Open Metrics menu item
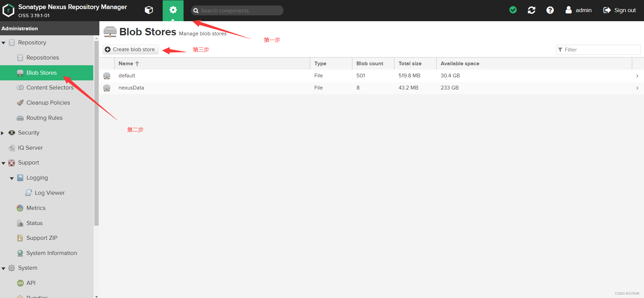Image resolution: width=644 pixels, height=298 pixels. click(47, 208)
